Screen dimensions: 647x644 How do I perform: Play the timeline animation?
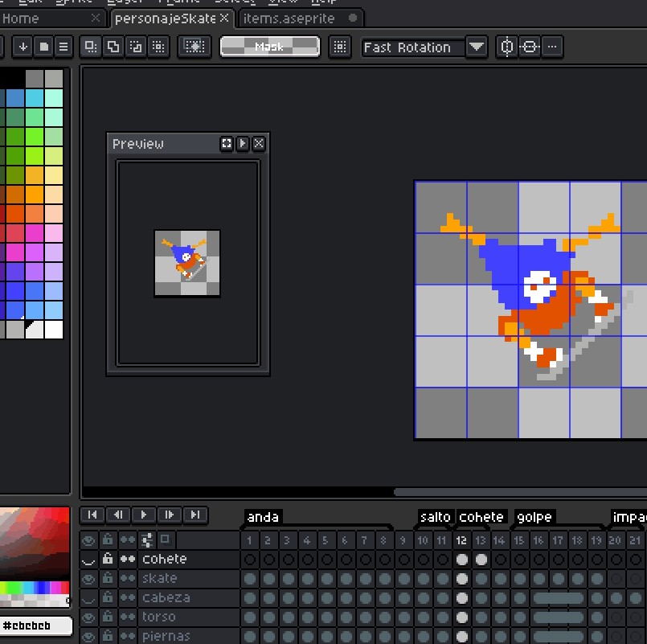click(x=144, y=515)
